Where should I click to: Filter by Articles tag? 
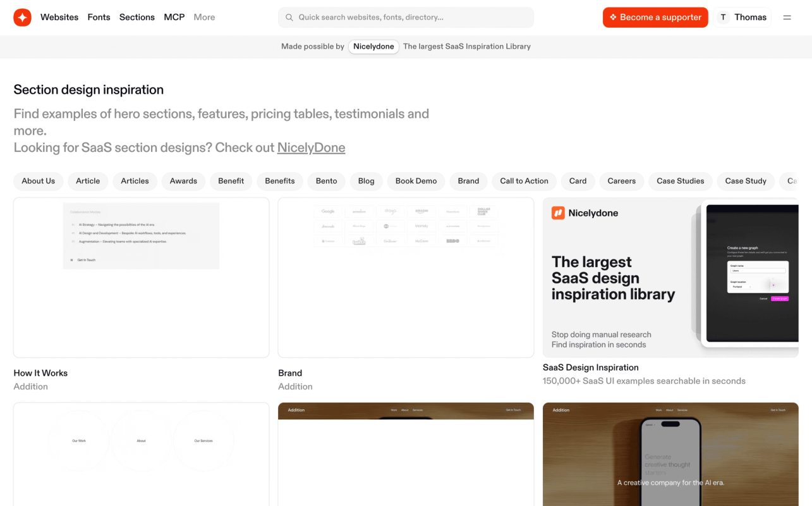pyautogui.click(x=135, y=181)
